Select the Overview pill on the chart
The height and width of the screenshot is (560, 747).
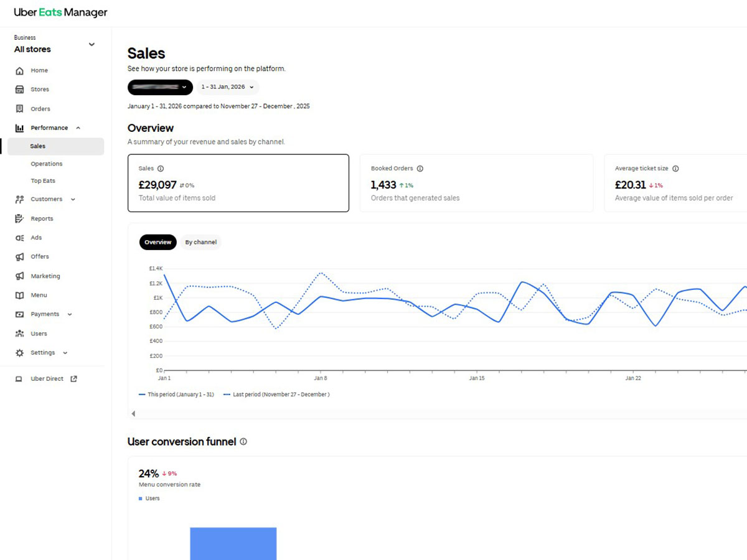click(x=157, y=242)
